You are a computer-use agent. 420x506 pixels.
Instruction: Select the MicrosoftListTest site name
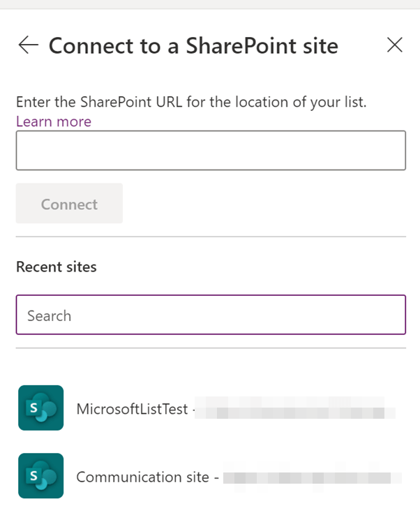(x=132, y=409)
